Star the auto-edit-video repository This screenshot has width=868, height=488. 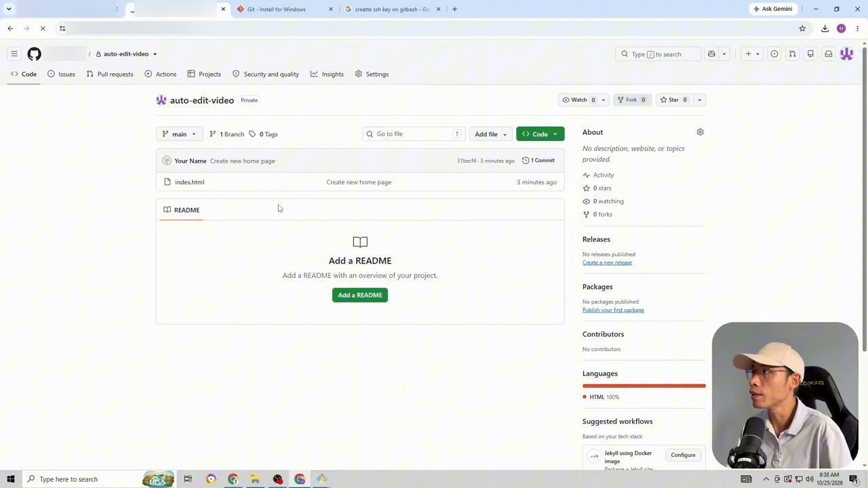tap(673, 100)
